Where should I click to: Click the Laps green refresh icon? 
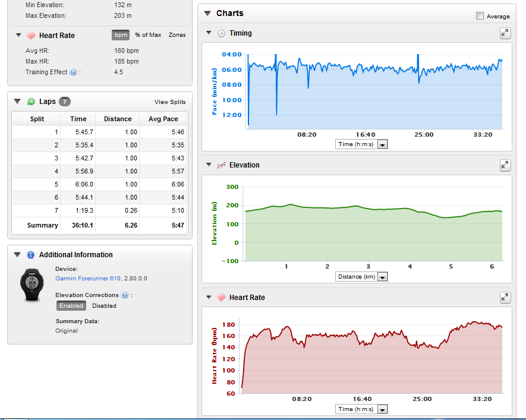click(31, 102)
